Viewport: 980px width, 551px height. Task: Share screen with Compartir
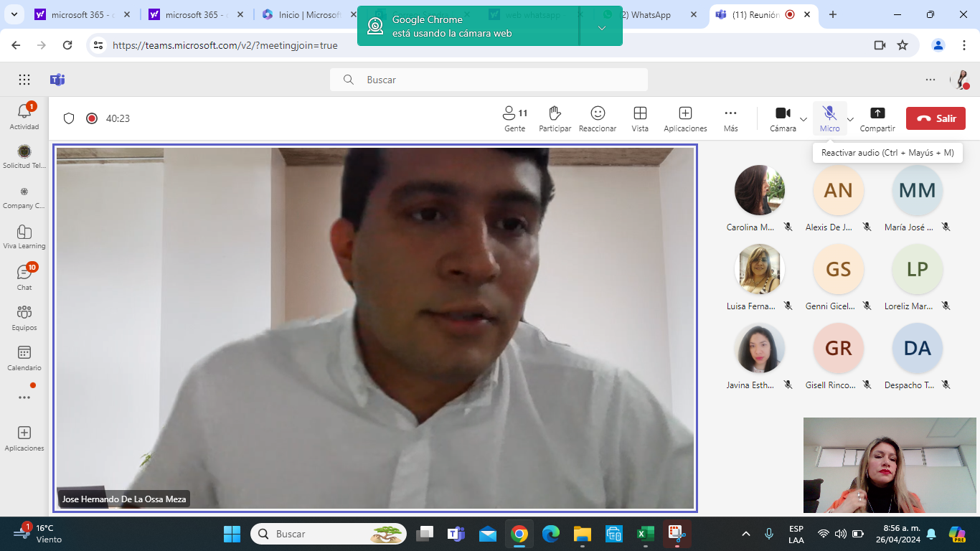877,119
